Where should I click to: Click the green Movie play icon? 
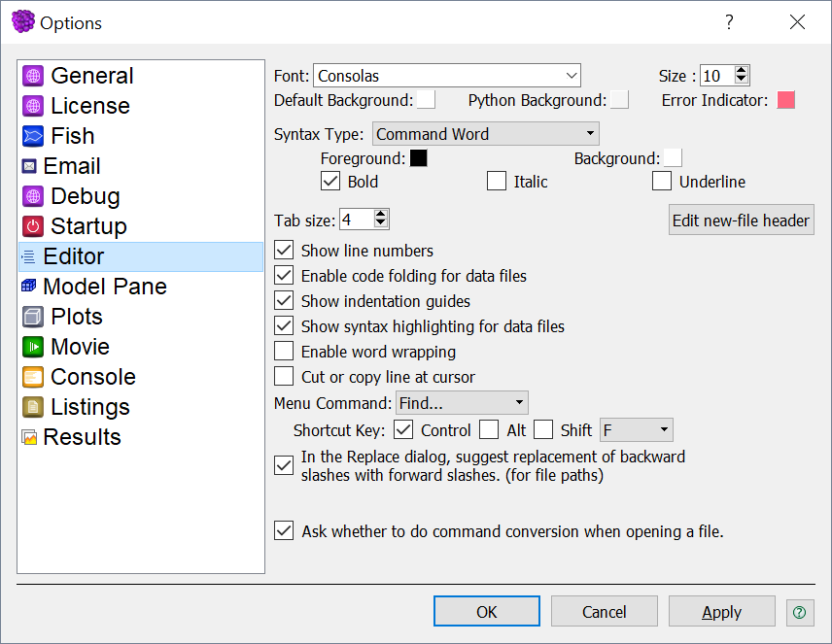[33, 347]
